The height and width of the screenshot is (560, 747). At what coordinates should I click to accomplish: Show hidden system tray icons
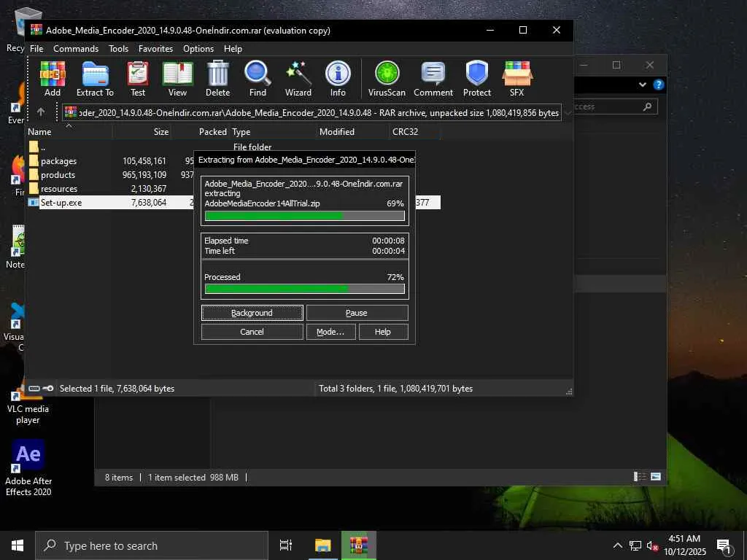pos(617,545)
